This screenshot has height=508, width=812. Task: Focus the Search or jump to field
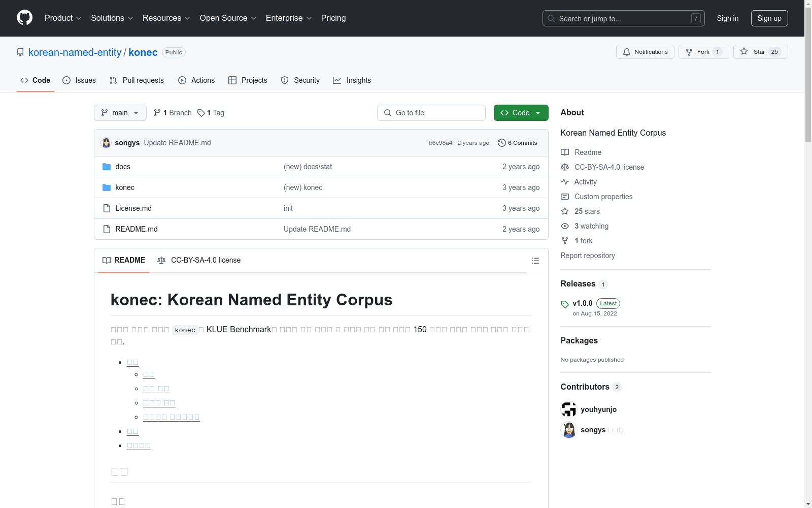tap(624, 18)
